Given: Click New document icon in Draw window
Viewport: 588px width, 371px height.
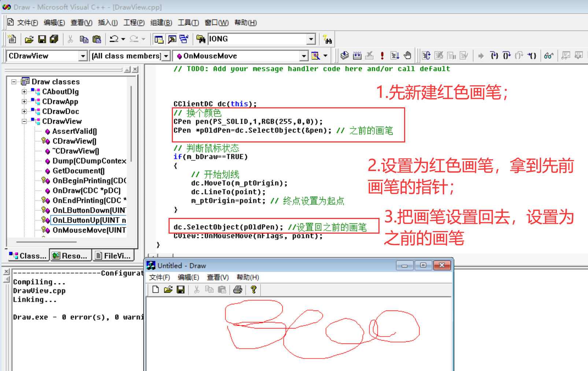Looking at the screenshot, I should pos(156,290).
